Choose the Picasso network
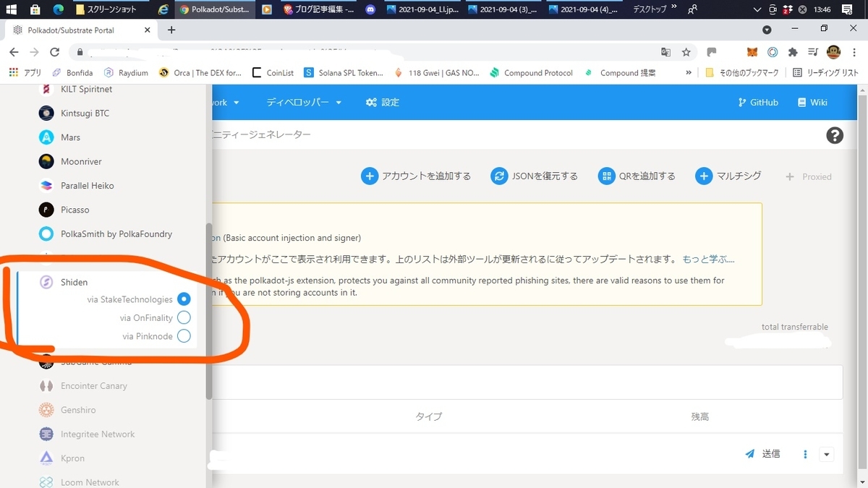Viewport: 868px width, 488px height. tap(75, 210)
